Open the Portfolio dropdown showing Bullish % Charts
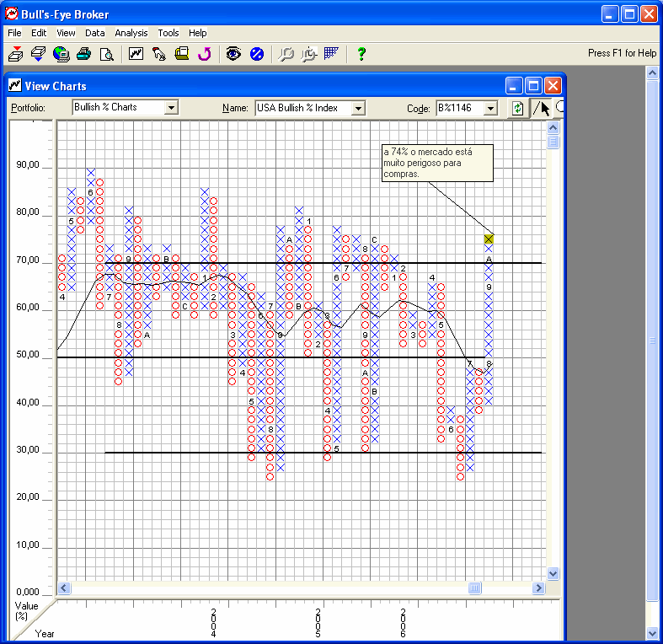 [171, 108]
